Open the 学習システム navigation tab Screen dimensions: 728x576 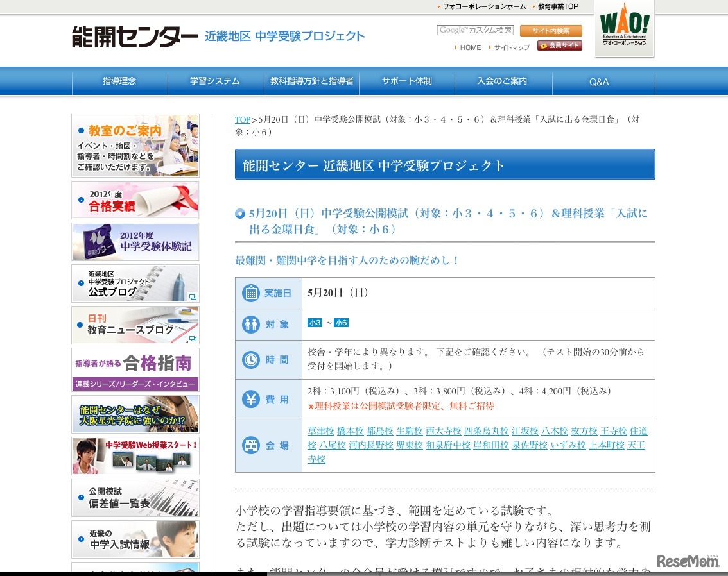pos(215,81)
